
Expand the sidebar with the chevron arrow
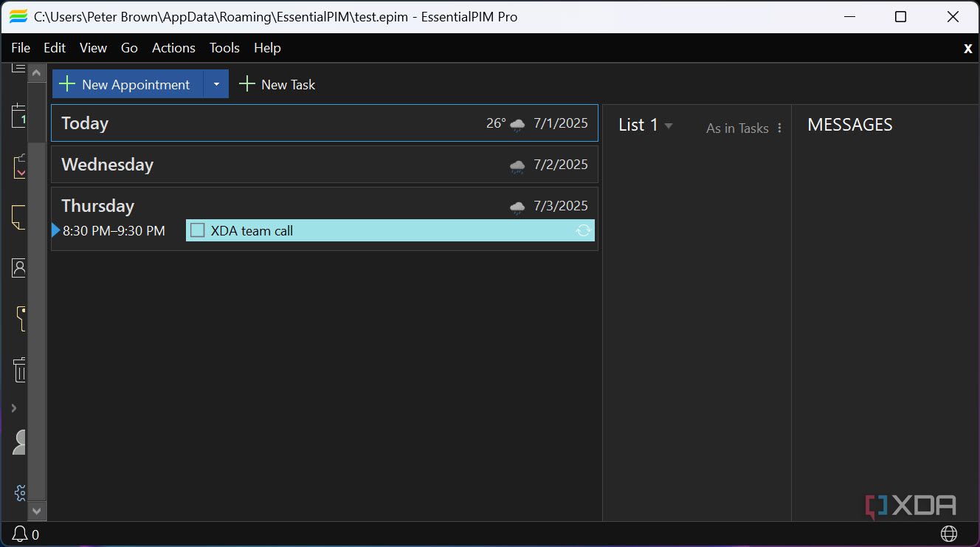13,407
